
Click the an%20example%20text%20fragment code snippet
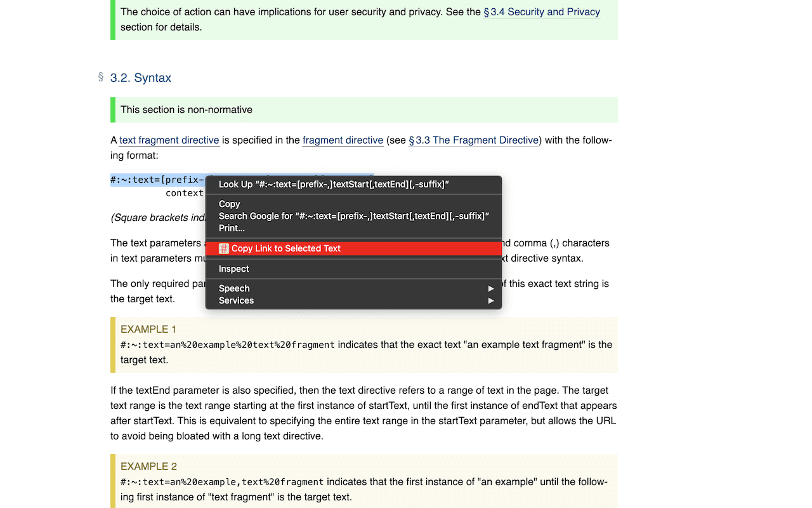pyautogui.click(x=227, y=345)
